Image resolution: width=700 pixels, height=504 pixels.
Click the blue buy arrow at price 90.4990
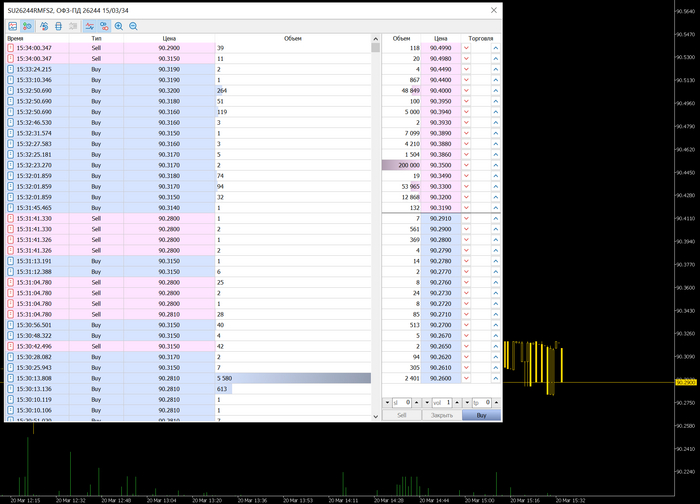click(496, 48)
